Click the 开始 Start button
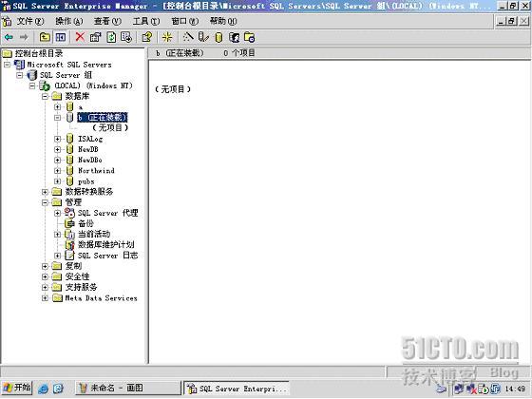This screenshot has height=399, width=532. coord(17,388)
